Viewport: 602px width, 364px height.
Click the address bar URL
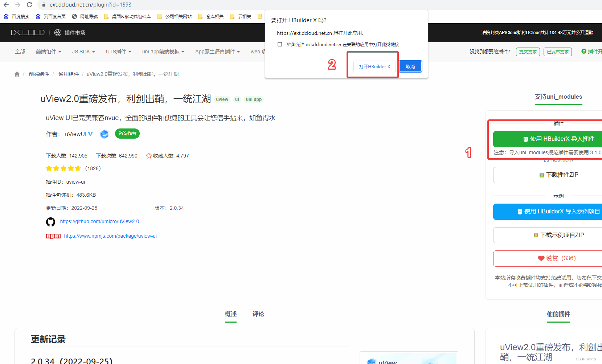tap(90, 5)
